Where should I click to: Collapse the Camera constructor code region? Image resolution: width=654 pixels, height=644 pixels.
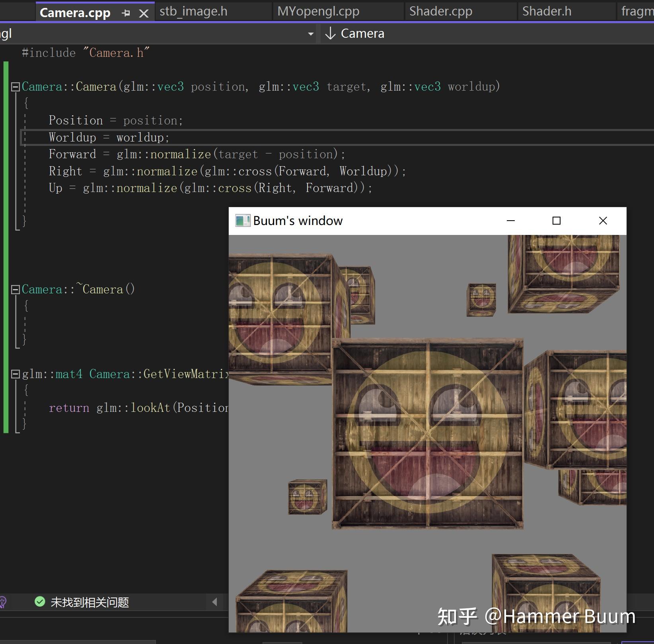coord(15,86)
